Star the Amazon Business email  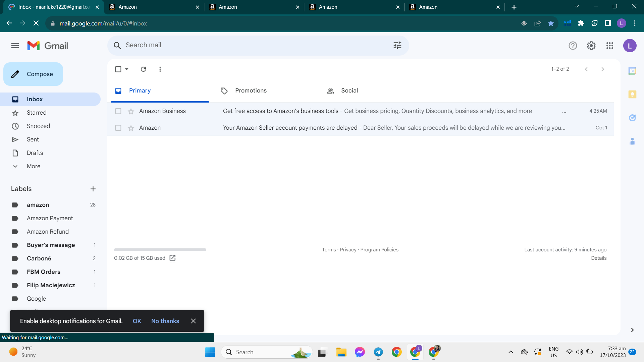(x=131, y=111)
